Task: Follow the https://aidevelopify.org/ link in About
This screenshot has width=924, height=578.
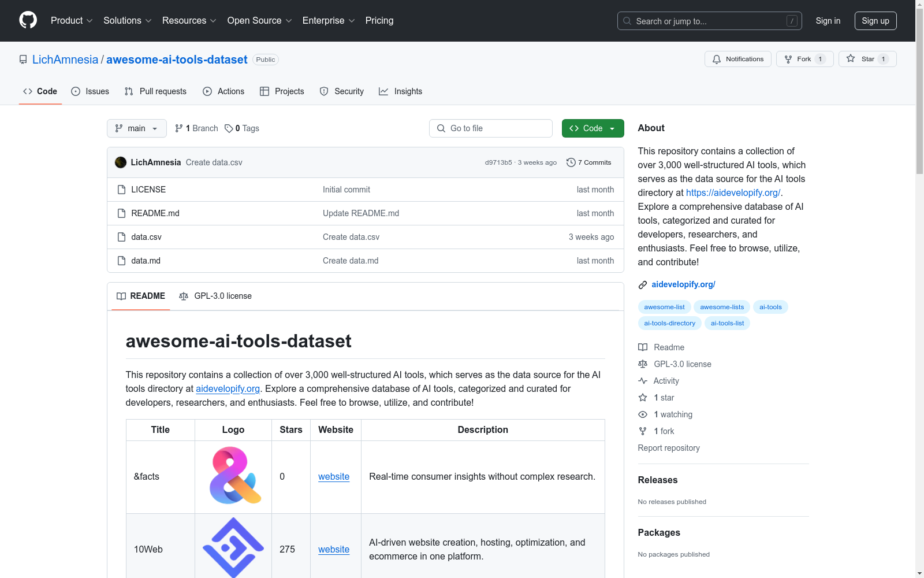Action: [733, 192]
